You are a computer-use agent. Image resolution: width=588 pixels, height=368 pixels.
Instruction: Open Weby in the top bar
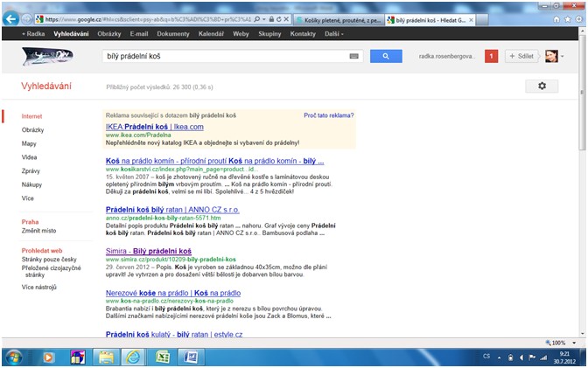pos(241,34)
